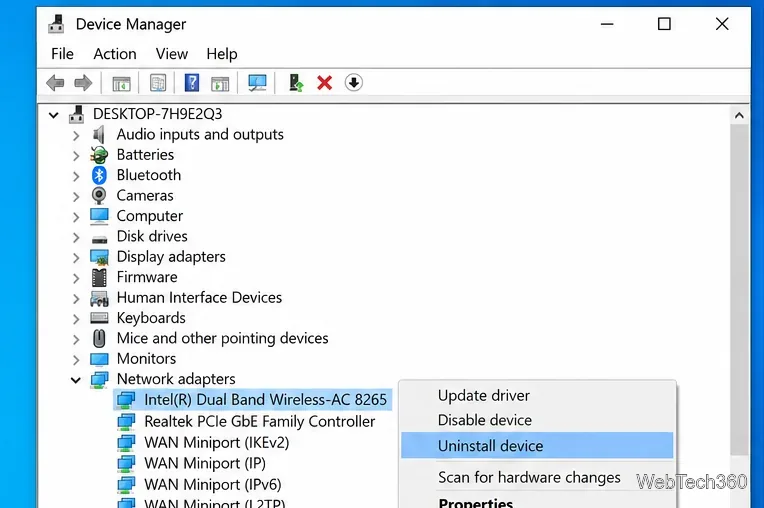Expand the Bluetooth category

coord(76,176)
